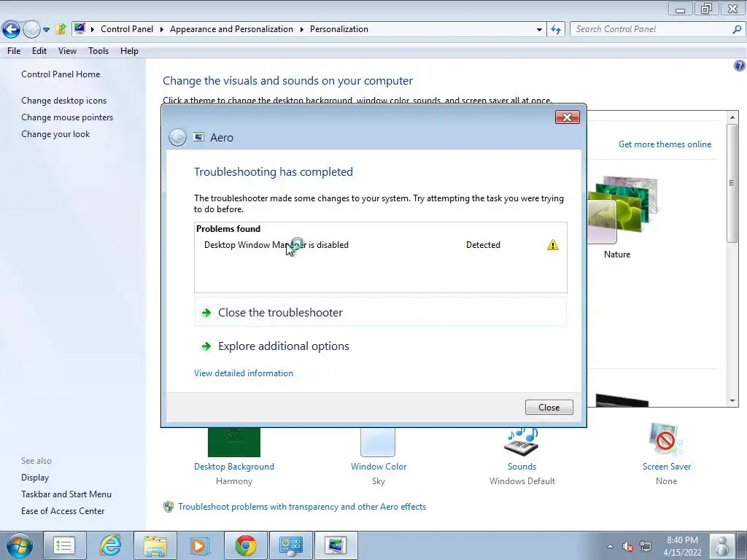The image size is (747, 560).
Task: Click the themes list scrollbar thumb
Action: click(x=732, y=183)
